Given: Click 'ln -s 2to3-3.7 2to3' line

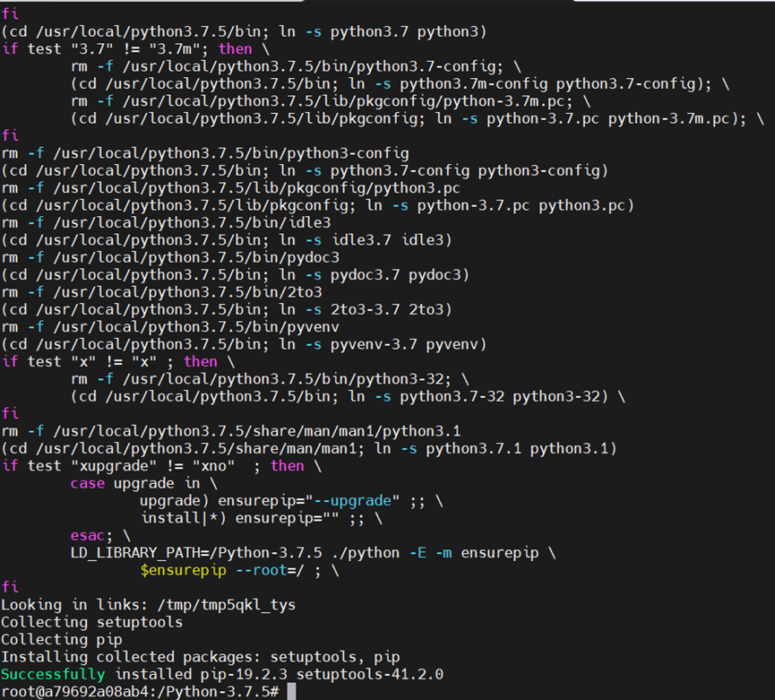Looking at the screenshot, I should coord(227,309).
